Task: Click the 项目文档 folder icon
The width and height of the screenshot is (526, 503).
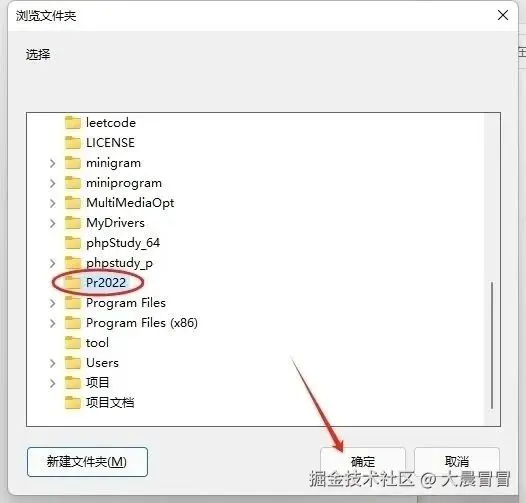Action: click(72, 403)
